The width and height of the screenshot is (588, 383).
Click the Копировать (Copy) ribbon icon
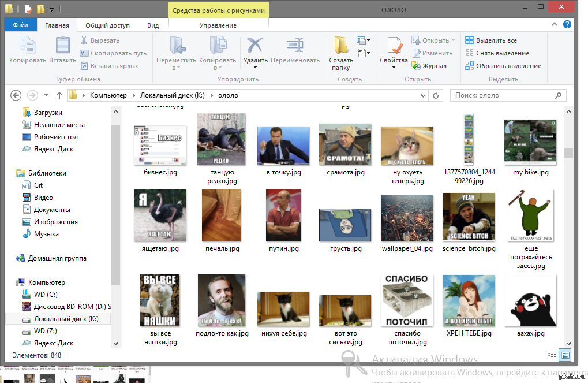click(x=27, y=46)
